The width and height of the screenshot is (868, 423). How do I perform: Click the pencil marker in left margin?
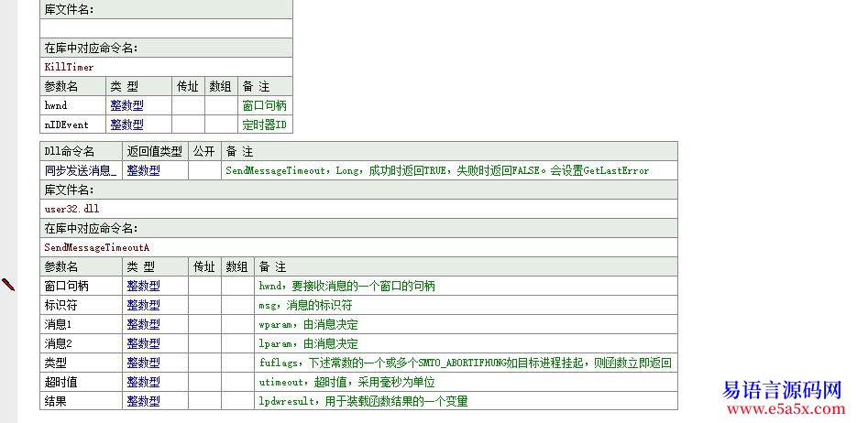[x=8, y=285]
